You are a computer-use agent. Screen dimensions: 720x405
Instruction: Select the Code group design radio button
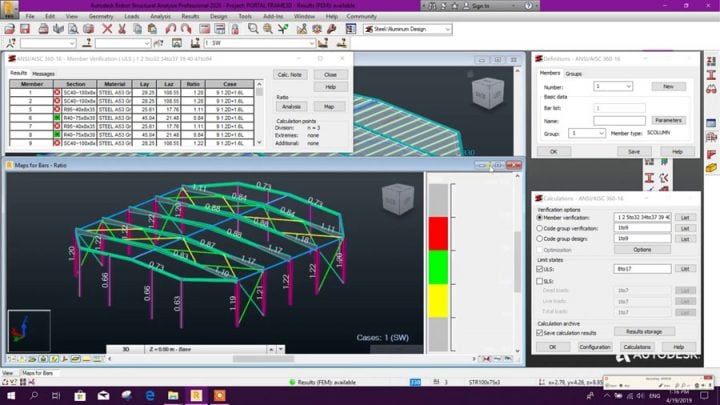click(540, 239)
